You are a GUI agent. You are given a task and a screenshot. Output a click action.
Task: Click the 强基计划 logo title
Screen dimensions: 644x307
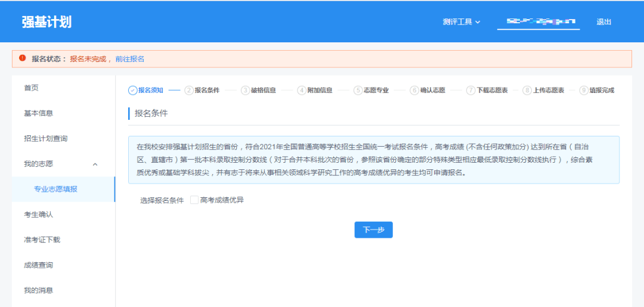[x=47, y=22]
